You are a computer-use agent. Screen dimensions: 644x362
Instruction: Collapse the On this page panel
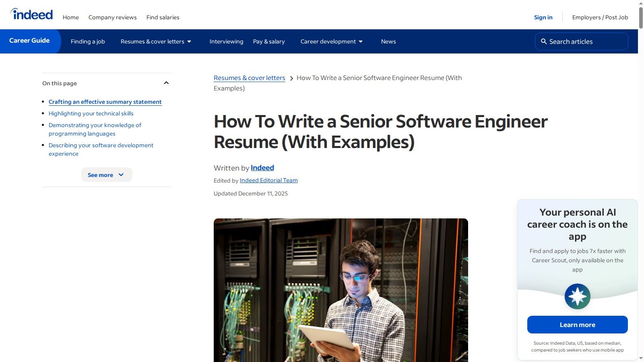166,83
